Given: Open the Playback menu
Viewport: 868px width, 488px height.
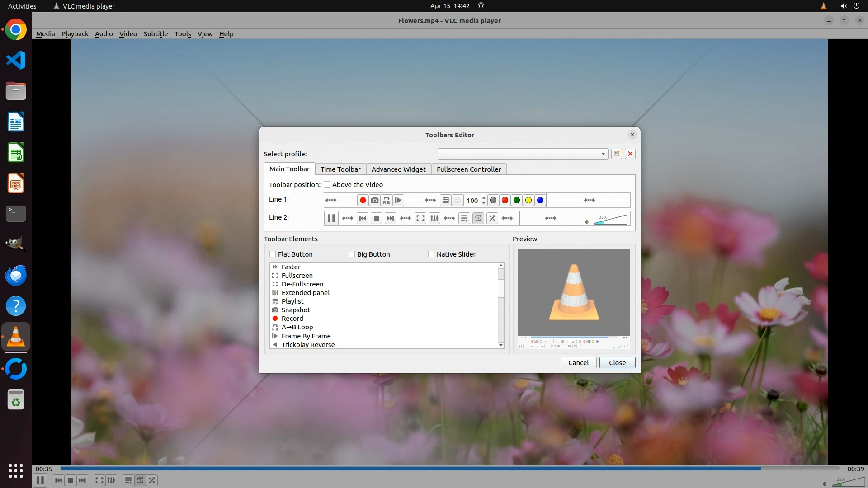Looking at the screenshot, I should pyautogui.click(x=75, y=34).
